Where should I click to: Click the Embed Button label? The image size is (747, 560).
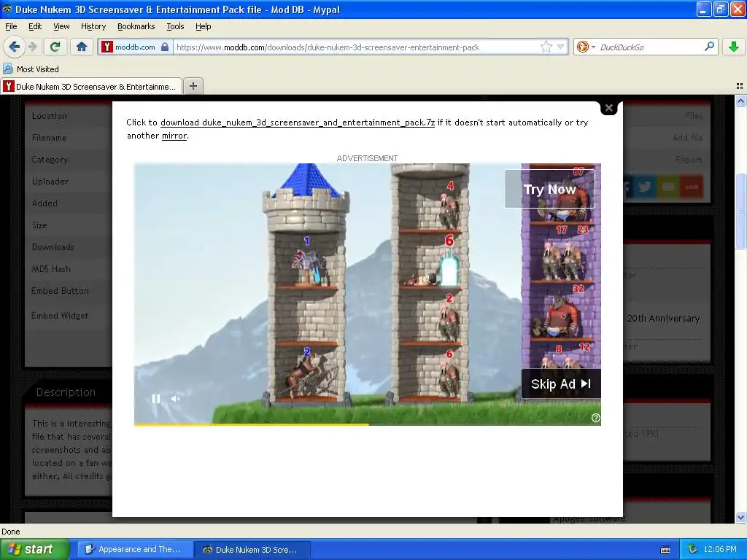pyautogui.click(x=60, y=290)
